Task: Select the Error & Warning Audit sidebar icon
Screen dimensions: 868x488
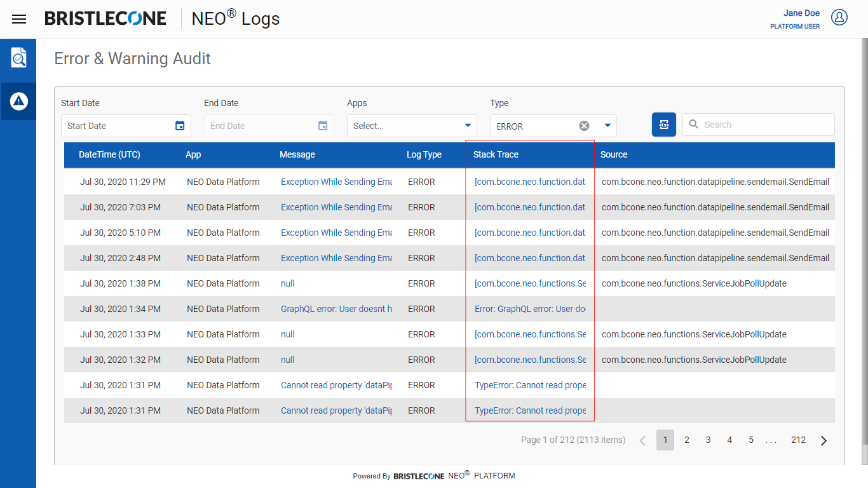Action: click(x=18, y=101)
